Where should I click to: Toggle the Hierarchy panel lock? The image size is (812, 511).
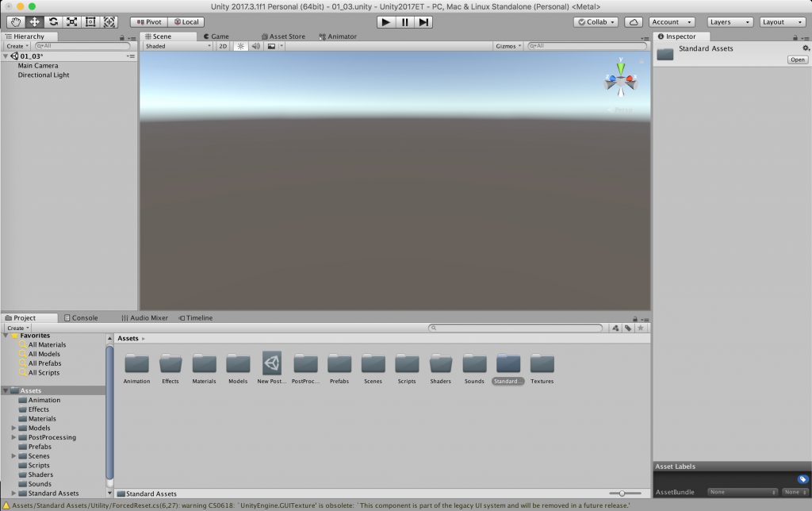click(121, 37)
